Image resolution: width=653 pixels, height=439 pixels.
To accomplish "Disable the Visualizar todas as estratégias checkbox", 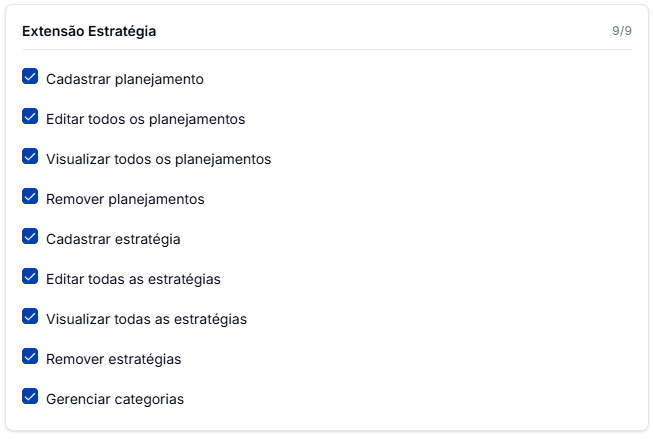I will coord(30,317).
